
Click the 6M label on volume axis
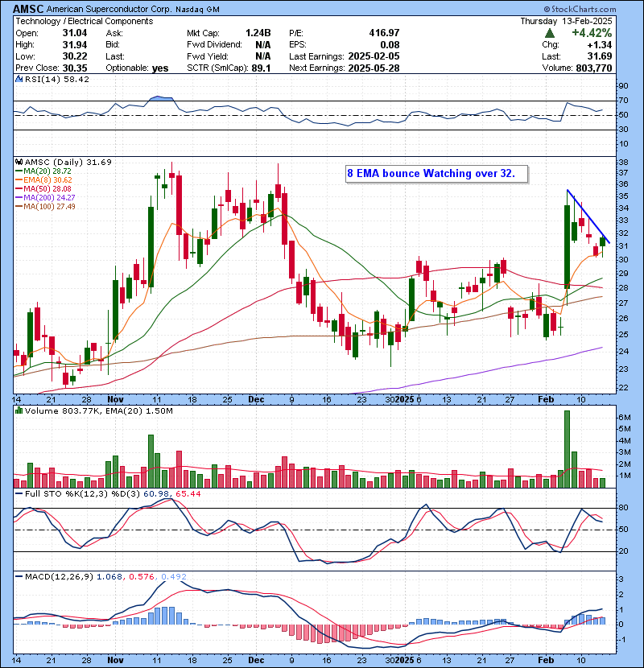coord(625,418)
